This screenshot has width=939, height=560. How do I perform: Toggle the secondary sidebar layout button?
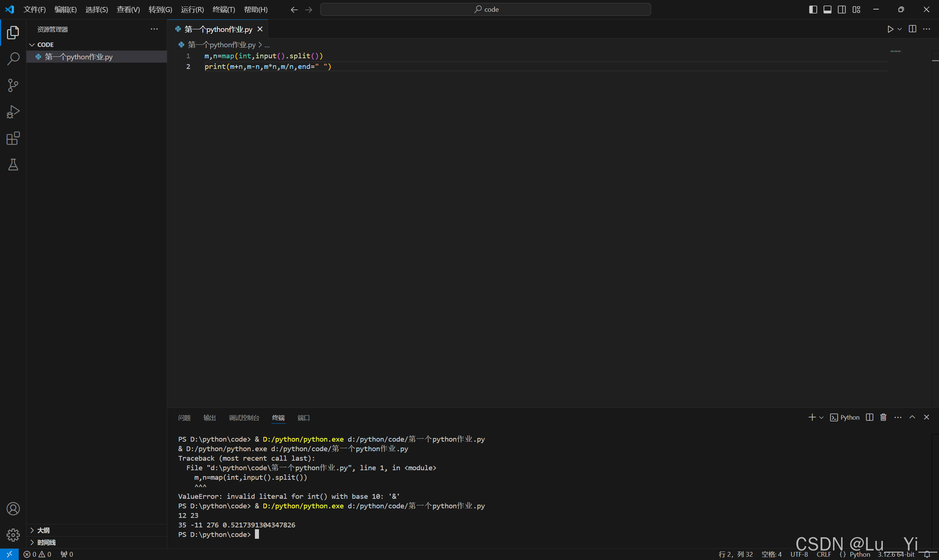point(841,10)
